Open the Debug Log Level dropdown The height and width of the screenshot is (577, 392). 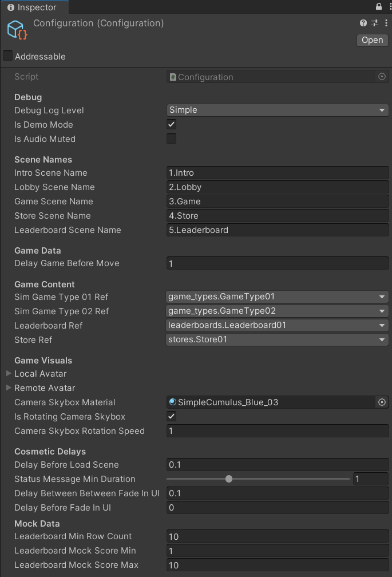click(278, 110)
